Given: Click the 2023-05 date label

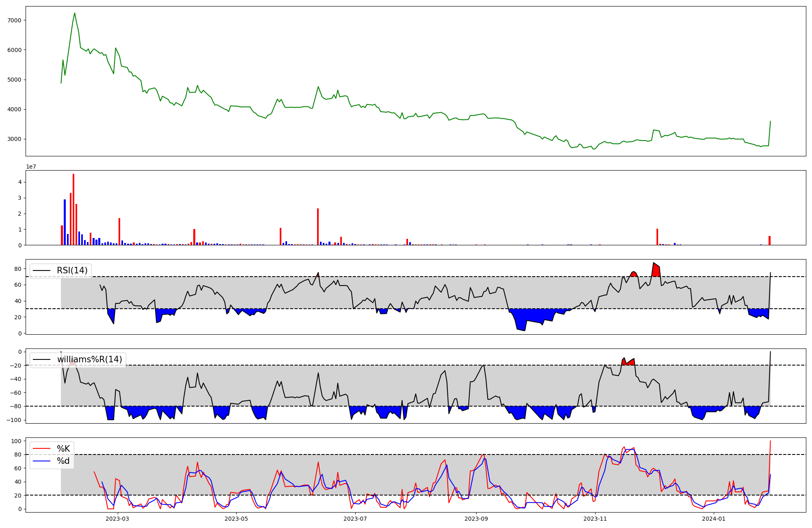Looking at the screenshot, I should pyautogui.click(x=236, y=519).
